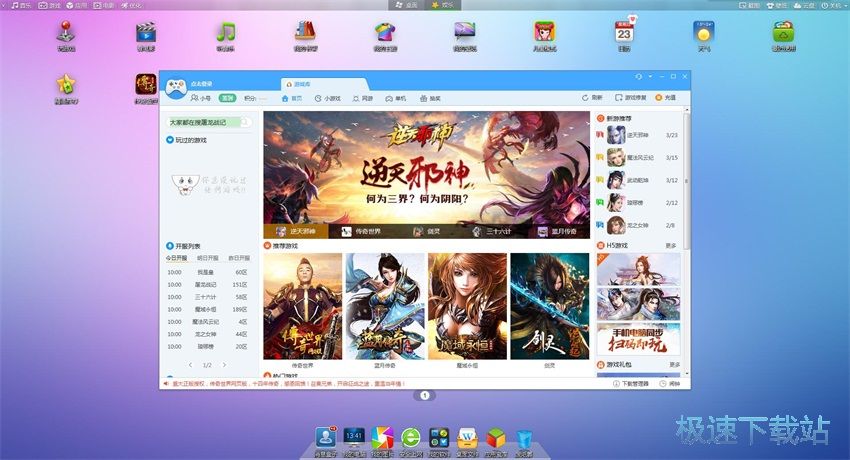
Task: Open the 小游戏 mini games section
Action: coord(327,99)
